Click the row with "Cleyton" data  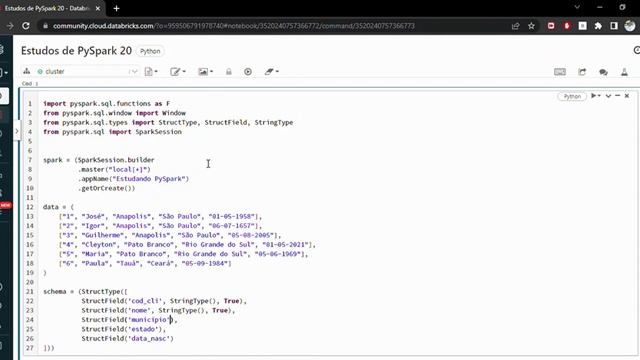tap(187, 244)
